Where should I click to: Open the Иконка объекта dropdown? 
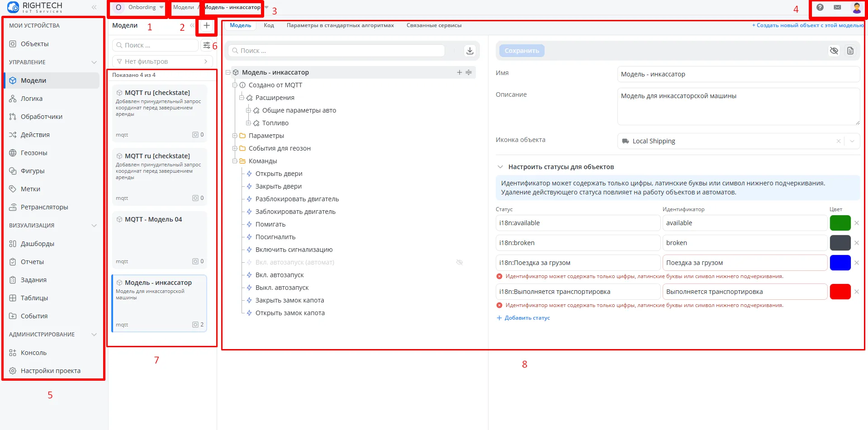click(853, 141)
